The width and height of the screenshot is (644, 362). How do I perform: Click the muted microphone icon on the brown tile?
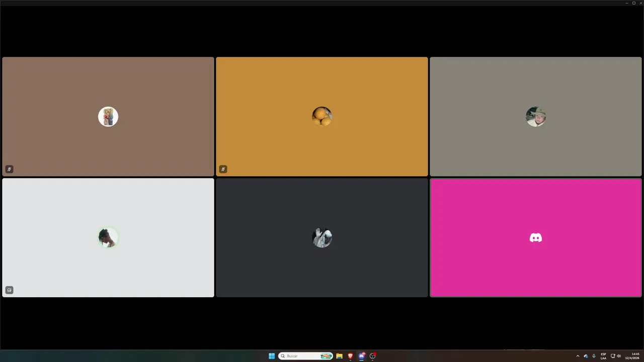(9, 169)
